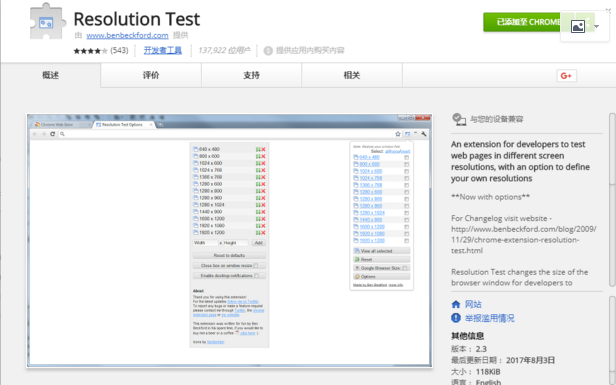The width and height of the screenshot is (616, 385).
Task: Click the device compatibility checkmark icon
Action: pos(458,119)
